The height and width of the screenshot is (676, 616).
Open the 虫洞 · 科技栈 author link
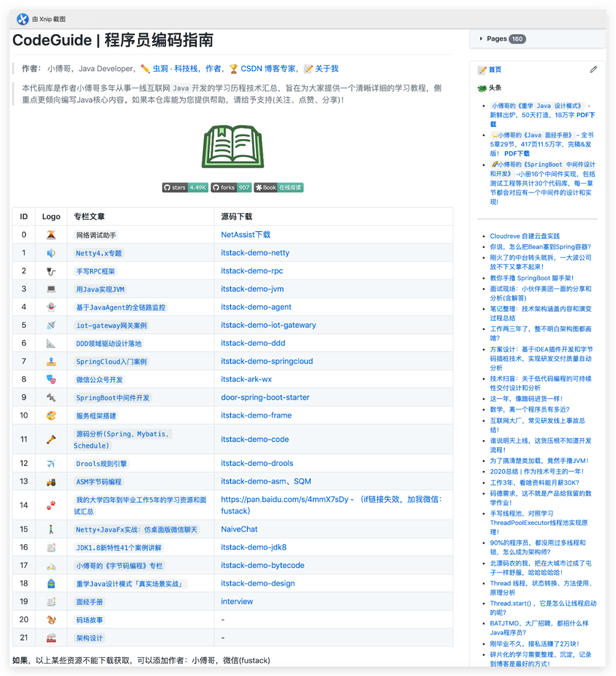176,68
